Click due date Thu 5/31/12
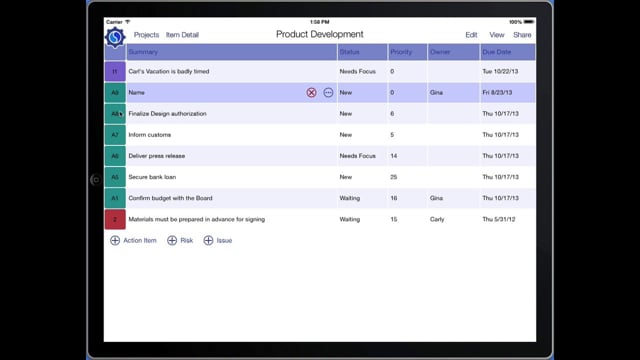Viewport: 640px width, 360px height. click(x=498, y=219)
